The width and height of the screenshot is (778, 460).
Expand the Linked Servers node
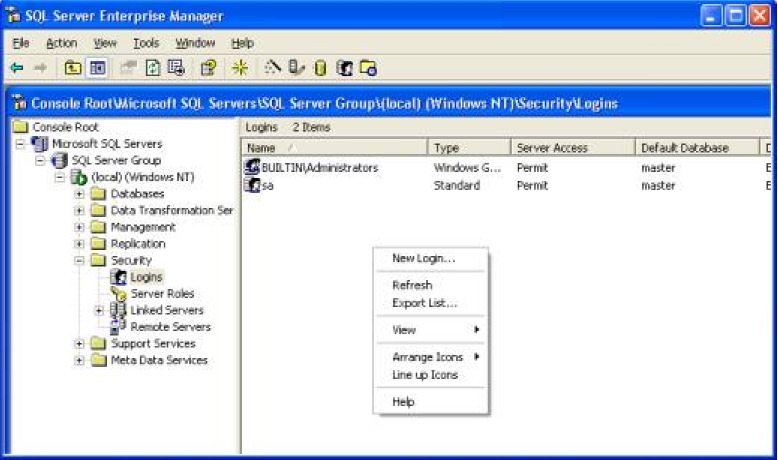99,310
